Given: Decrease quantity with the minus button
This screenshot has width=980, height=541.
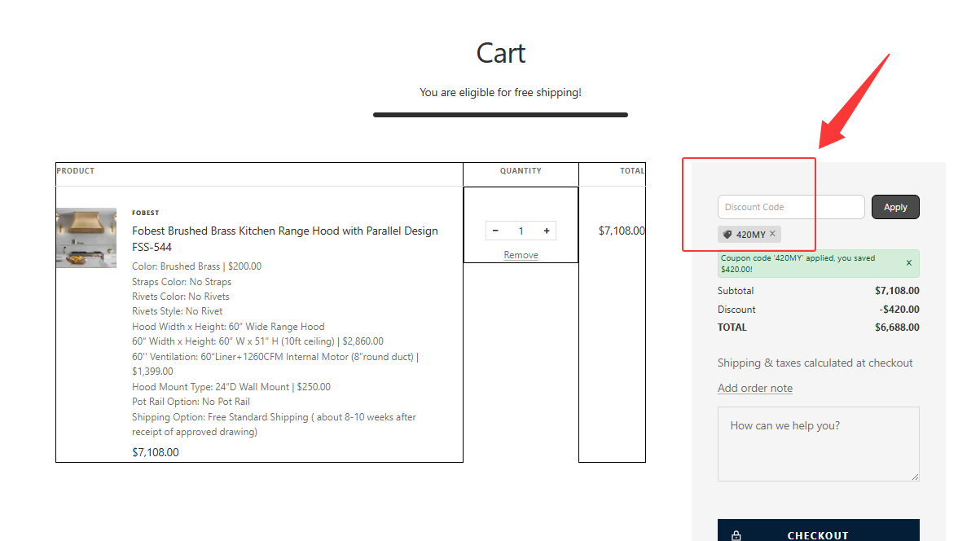Looking at the screenshot, I should click(495, 231).
